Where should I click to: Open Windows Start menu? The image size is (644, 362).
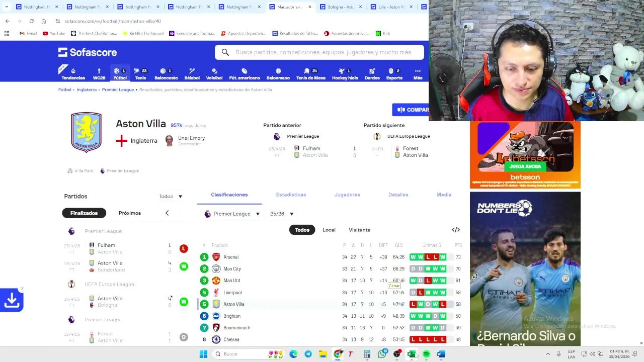203,354
